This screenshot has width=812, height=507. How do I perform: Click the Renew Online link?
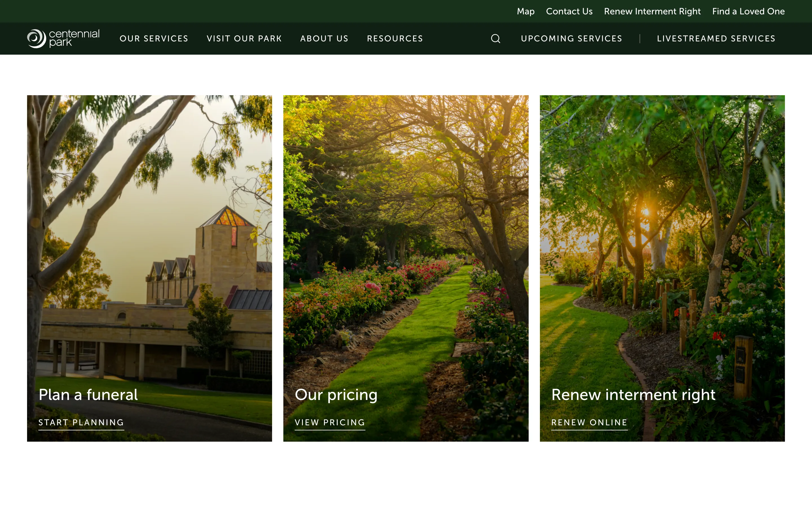coord(589,422)
